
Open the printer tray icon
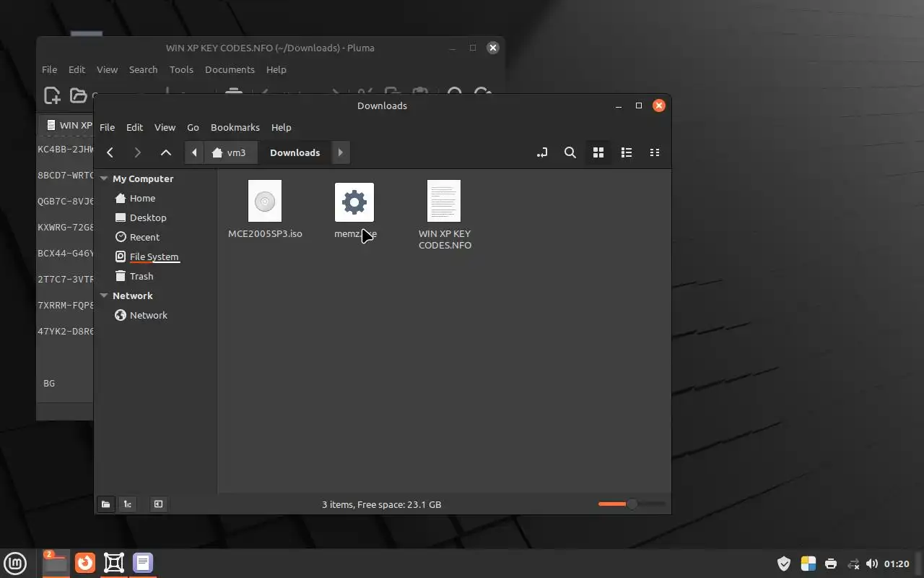point(831,564)
